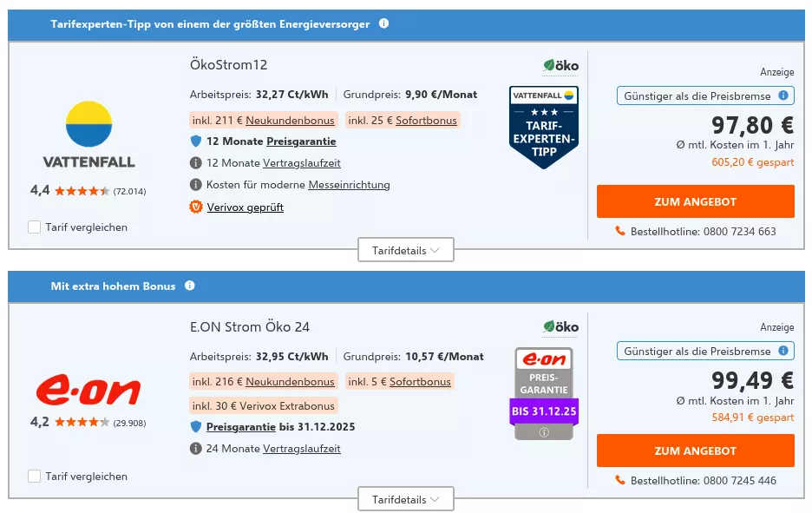Expand Tarifdetails for E.ON Strom Öko 24
Screen dimensions: 812x513
pos(406,499)
